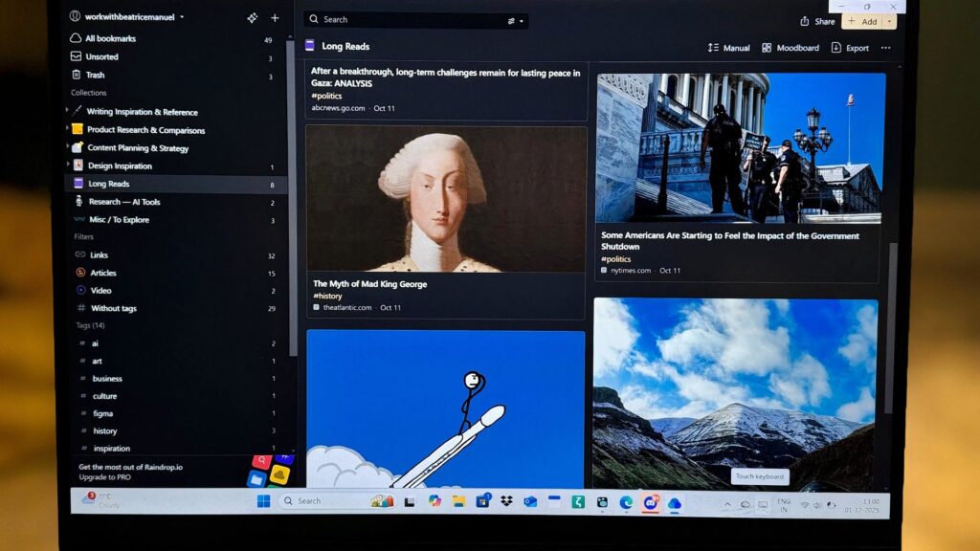Click the AI sparkle icon in sidebar header

pos(252,18)
